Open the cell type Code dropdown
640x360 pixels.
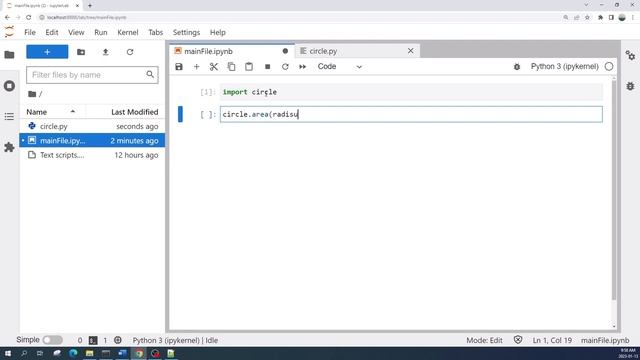[x=340, y=67]
